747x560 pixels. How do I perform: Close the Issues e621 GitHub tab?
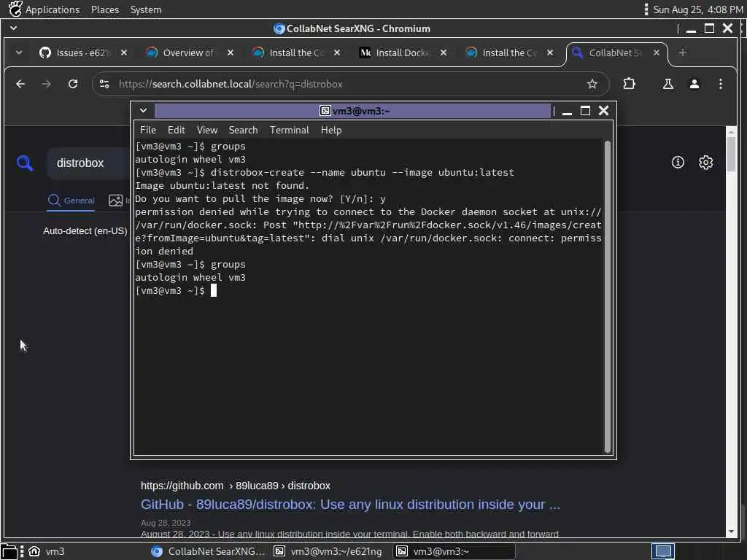pyautogui.click(x=124, y=52)
